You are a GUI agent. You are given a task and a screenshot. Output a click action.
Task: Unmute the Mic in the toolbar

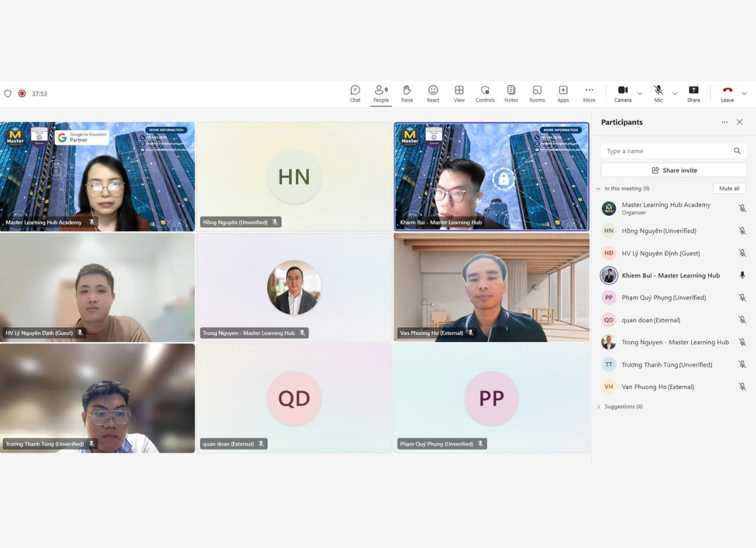click(x=658, y=93)
